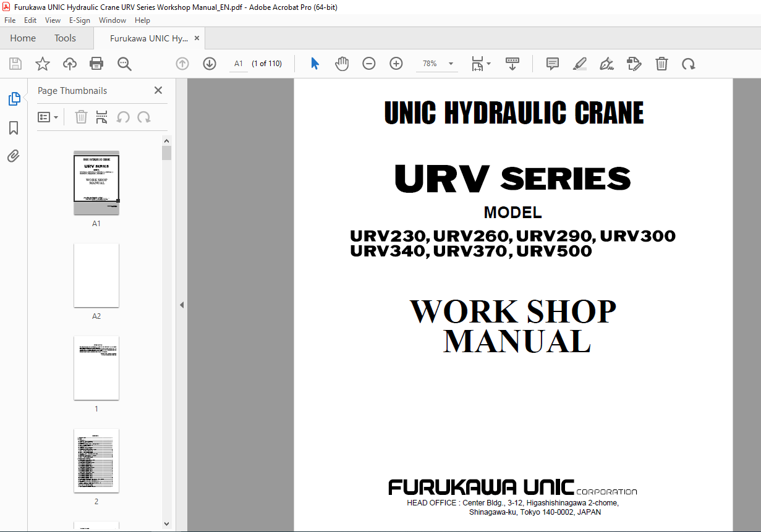Viewport: 761px width, 532px height.
Task: Close the Page Thumbnails panel
Action: [158, 90]
